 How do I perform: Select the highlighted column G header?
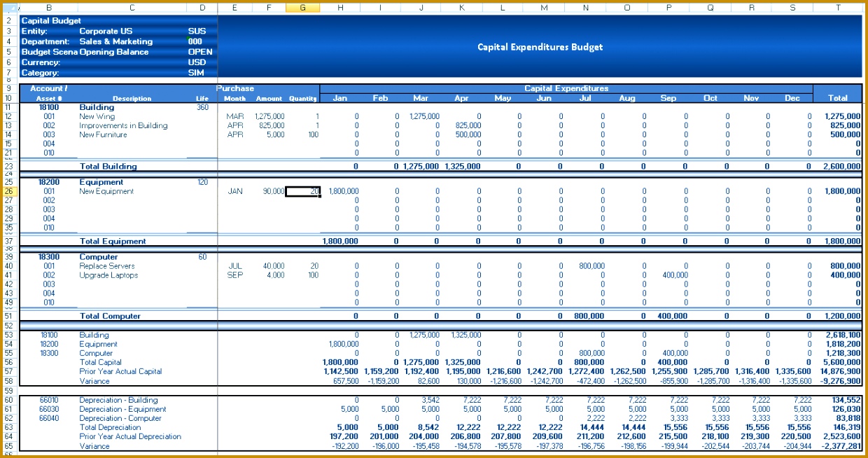[x=302, y=7]
